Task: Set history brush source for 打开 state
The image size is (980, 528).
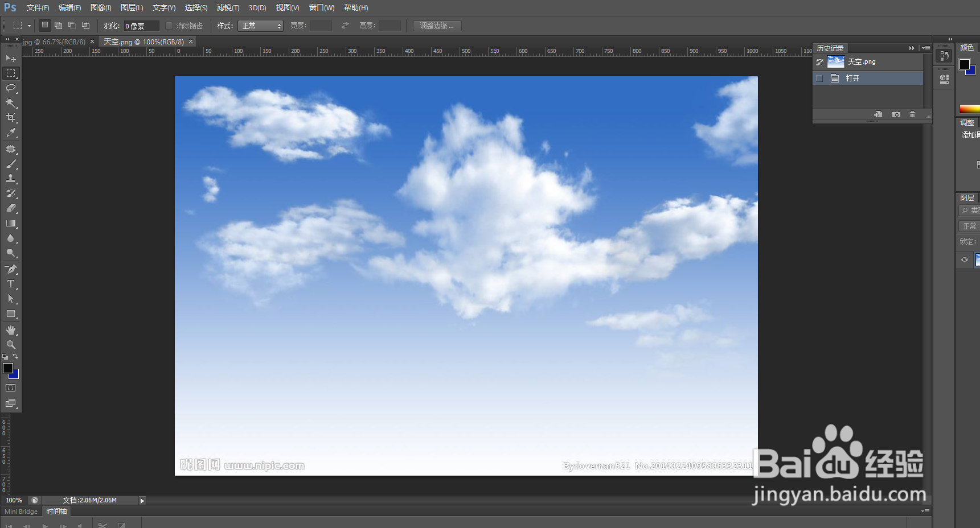Action: click(819, 79)
